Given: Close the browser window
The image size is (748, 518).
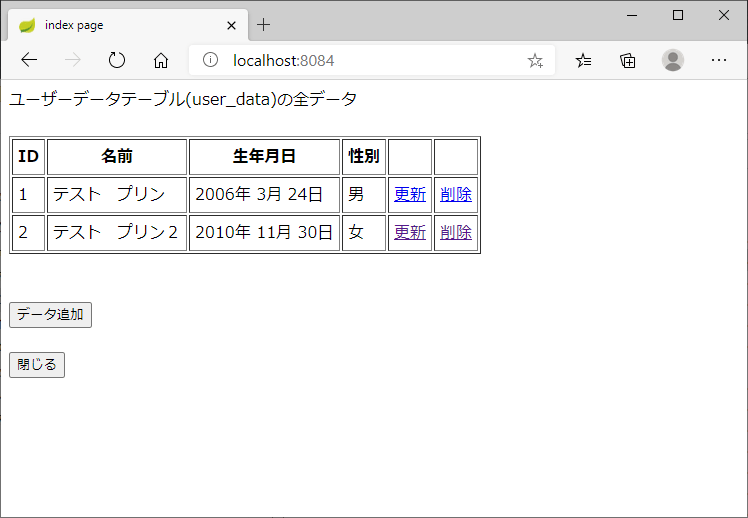Looking at the screenshot, I should (724, 15).
